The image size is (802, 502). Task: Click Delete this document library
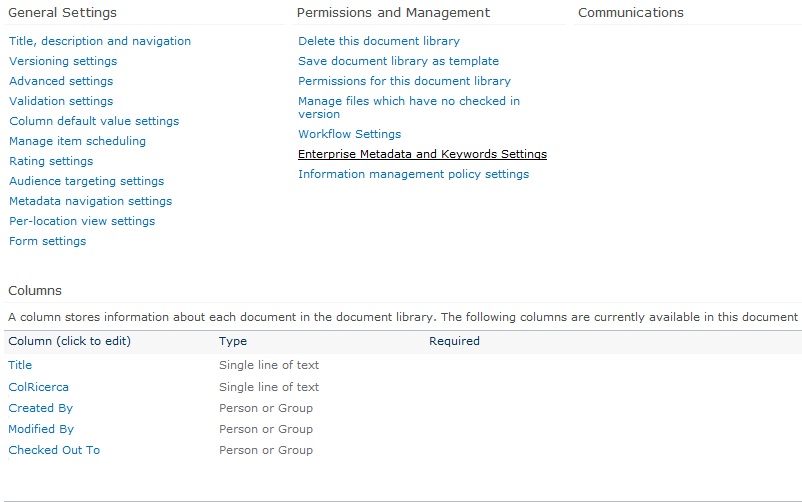click(379, 41)
